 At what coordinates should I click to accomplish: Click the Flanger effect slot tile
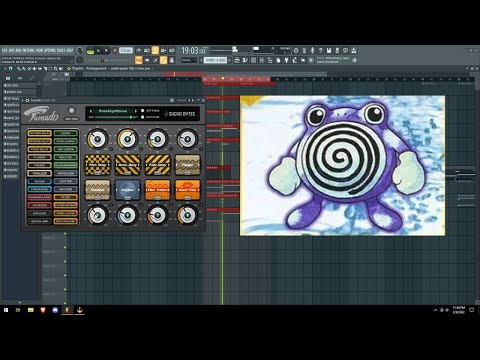click(x=188, y=165)
